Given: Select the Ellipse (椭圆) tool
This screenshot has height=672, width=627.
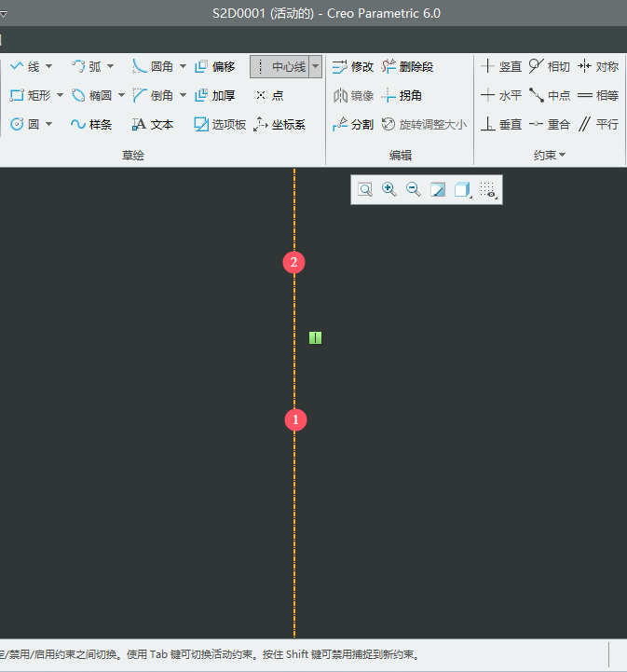Looking at the screenshot, I should (91, 95).
